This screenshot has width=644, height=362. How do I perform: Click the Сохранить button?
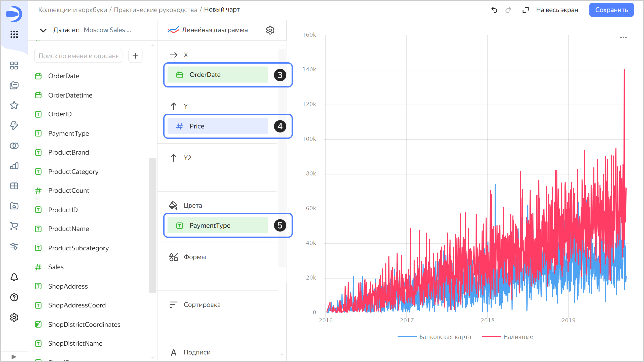611,10
